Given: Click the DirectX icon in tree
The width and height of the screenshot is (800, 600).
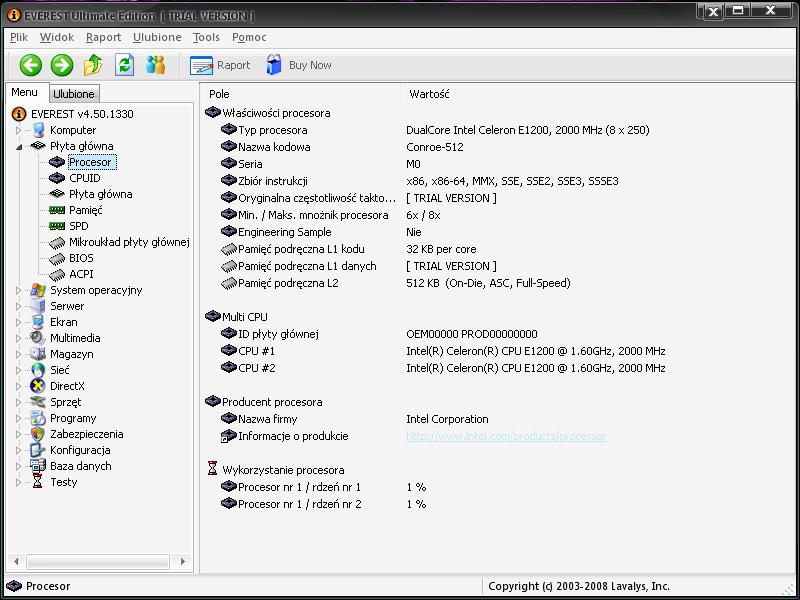Looking at the screenshot, I should click(38, 386).
